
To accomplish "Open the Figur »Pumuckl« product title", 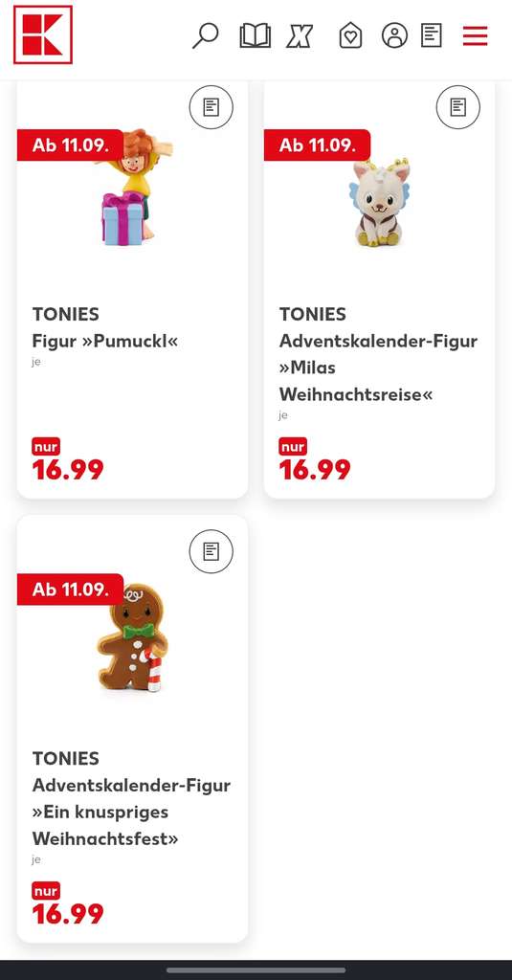I will [x=105, y=342].
